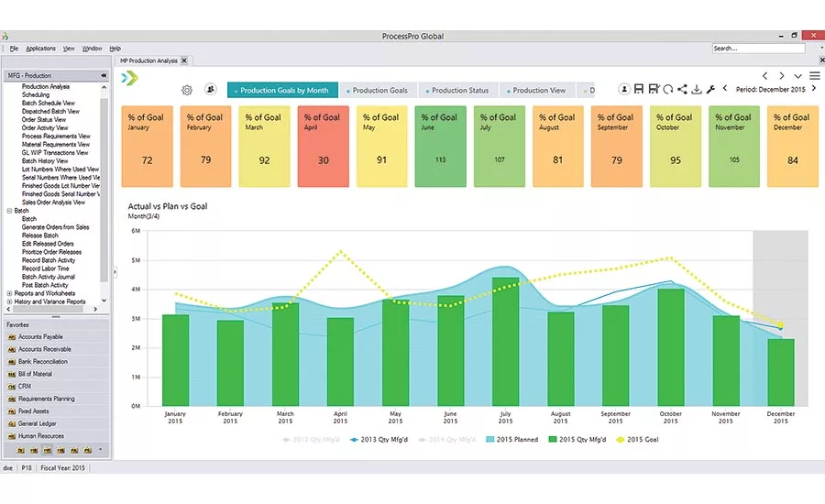Click the share icon in dashboard toolbar
The width and height of the screenshot is (825, 504).
[x=682, y=90]
